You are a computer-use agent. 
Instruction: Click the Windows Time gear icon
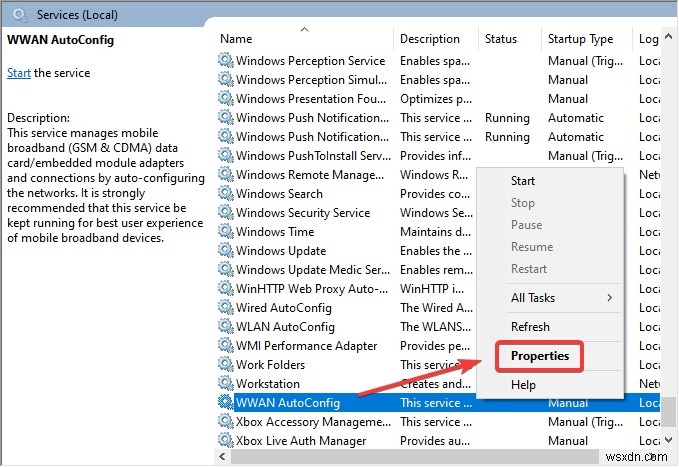226,231
